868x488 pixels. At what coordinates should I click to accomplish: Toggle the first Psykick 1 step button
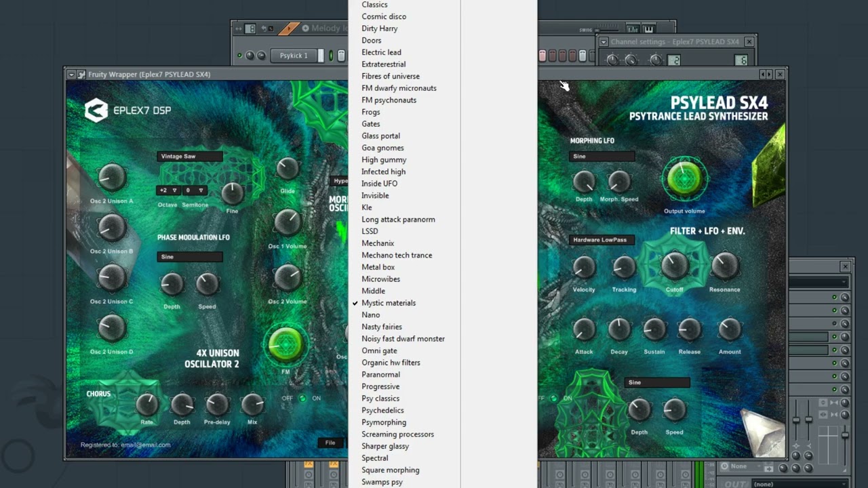(x=341, y=56)
